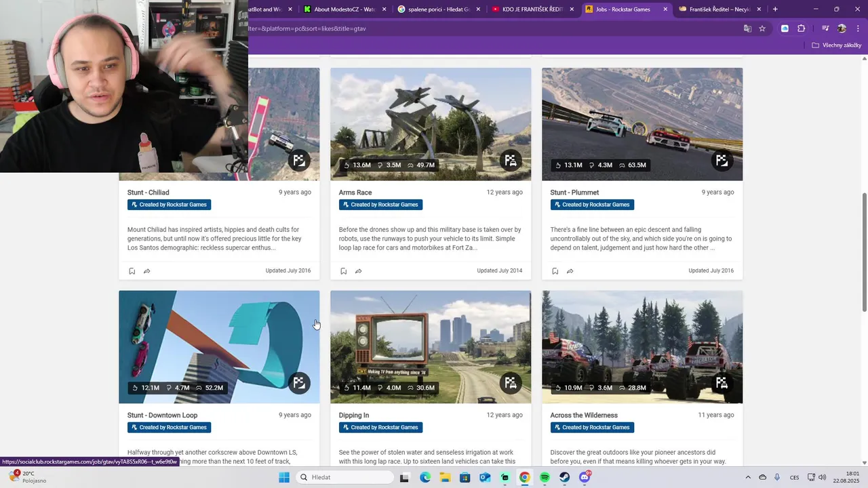The width and height of the screenshot is (868, 488).
Task: Share the Arms Race job
Action: [359, 271]
